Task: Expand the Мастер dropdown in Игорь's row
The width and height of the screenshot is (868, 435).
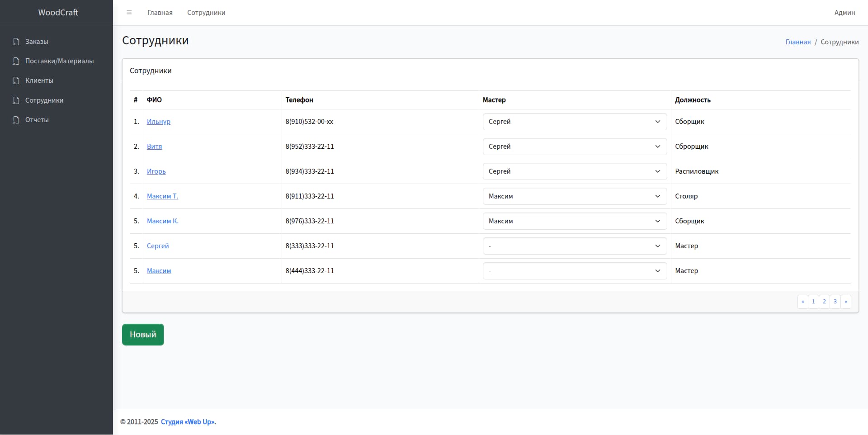Action: tap(574, 171)
